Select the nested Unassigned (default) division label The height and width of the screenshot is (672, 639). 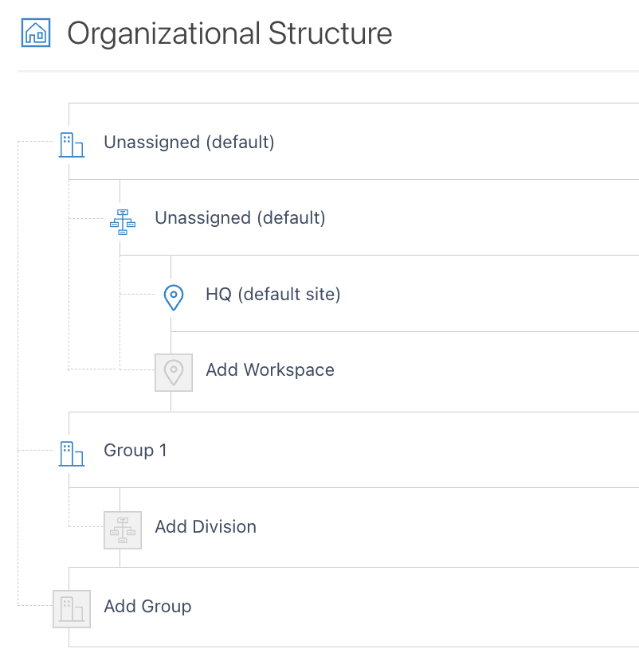click(x=240, y=218)
